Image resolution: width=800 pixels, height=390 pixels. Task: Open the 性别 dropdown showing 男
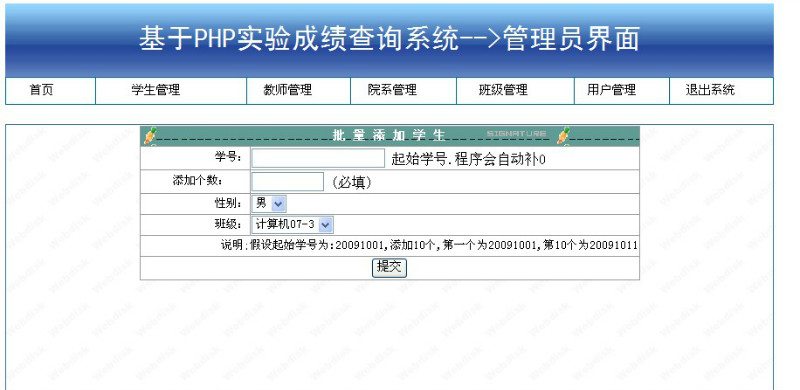[x=269, y=204]
